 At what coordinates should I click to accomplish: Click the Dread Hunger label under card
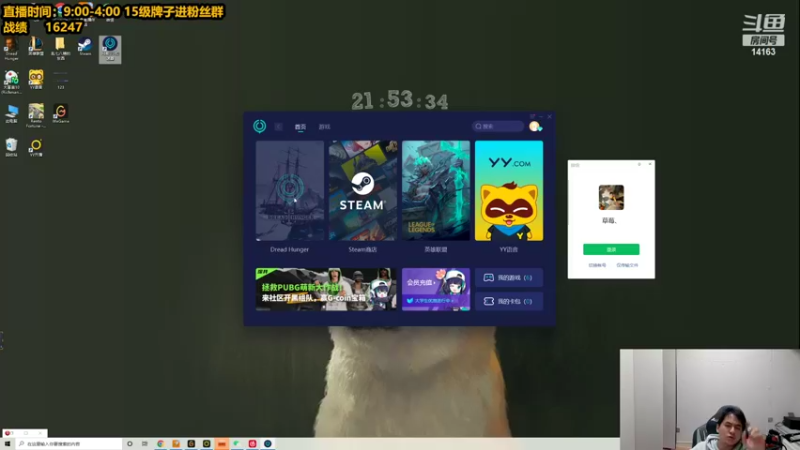289,249
